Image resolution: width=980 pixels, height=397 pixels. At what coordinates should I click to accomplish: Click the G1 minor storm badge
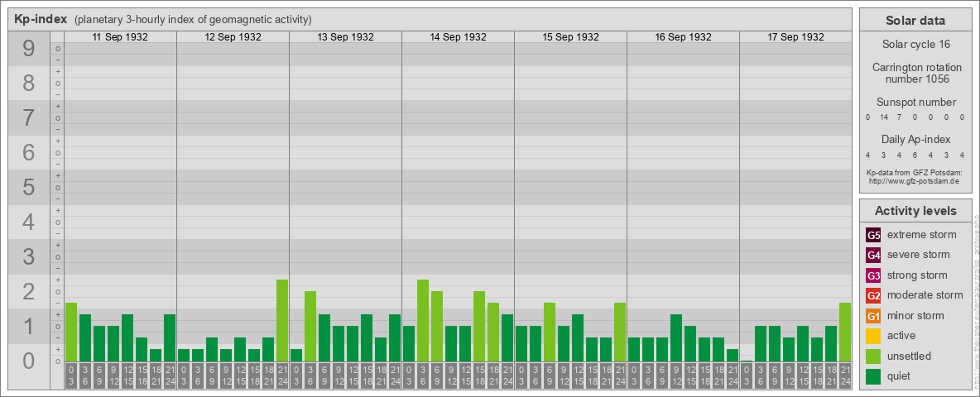point(873,315)
